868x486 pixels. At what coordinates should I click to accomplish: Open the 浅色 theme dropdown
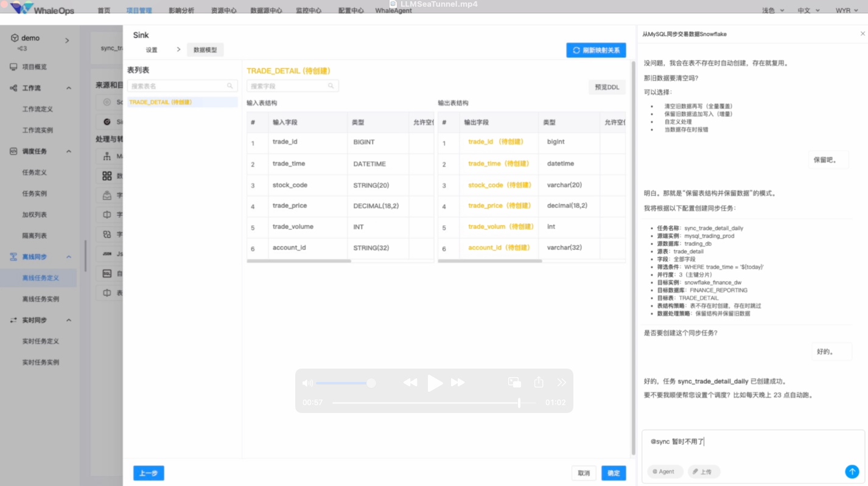pyautogui.click(x=773, y=11)
